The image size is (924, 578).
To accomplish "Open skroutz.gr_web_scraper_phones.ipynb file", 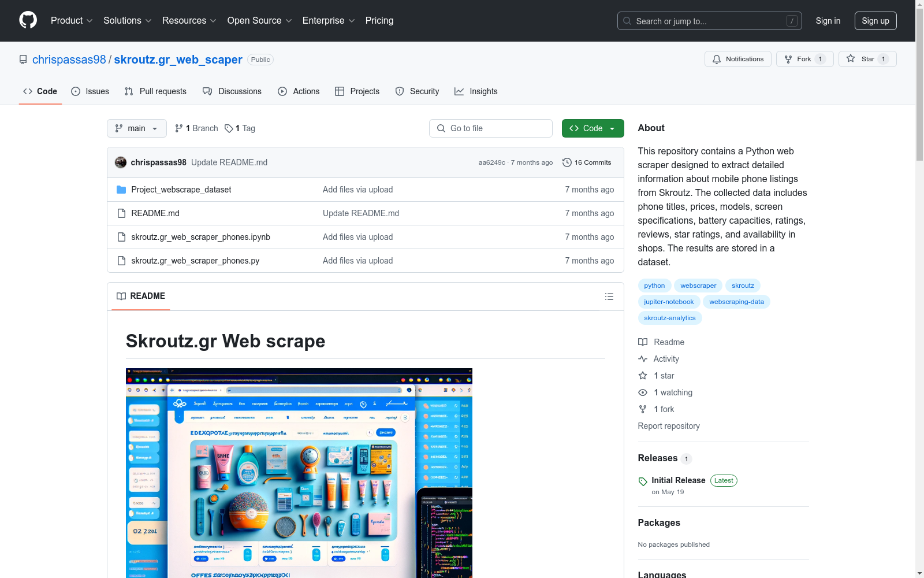I will point(200,237).
